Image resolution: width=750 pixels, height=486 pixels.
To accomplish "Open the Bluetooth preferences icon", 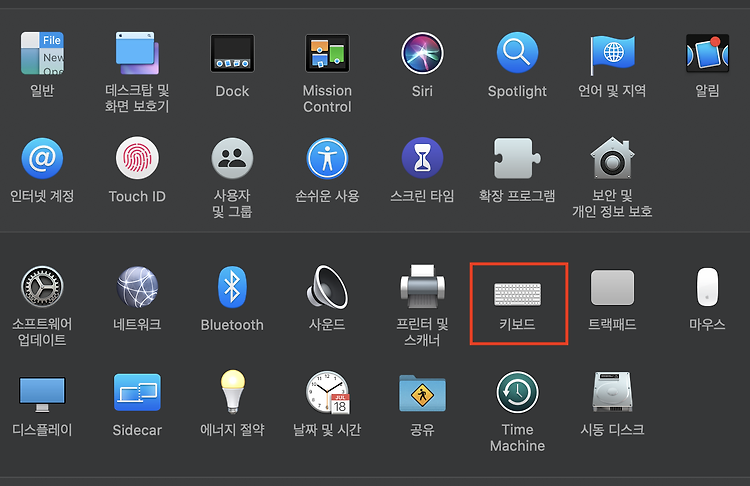I will point(232,287).
